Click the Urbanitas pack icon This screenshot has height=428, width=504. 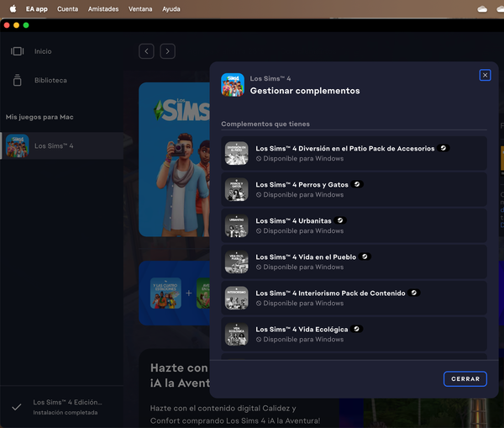pos(236,225)
